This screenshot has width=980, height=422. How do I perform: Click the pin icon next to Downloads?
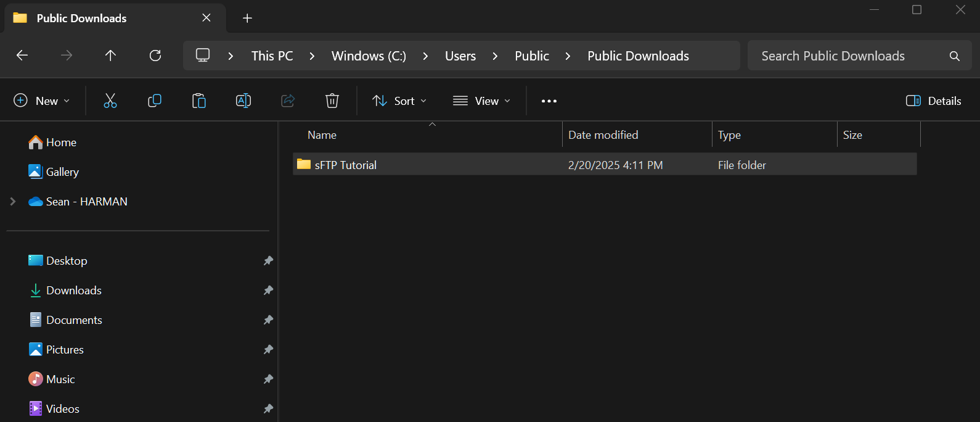point(268,291)
